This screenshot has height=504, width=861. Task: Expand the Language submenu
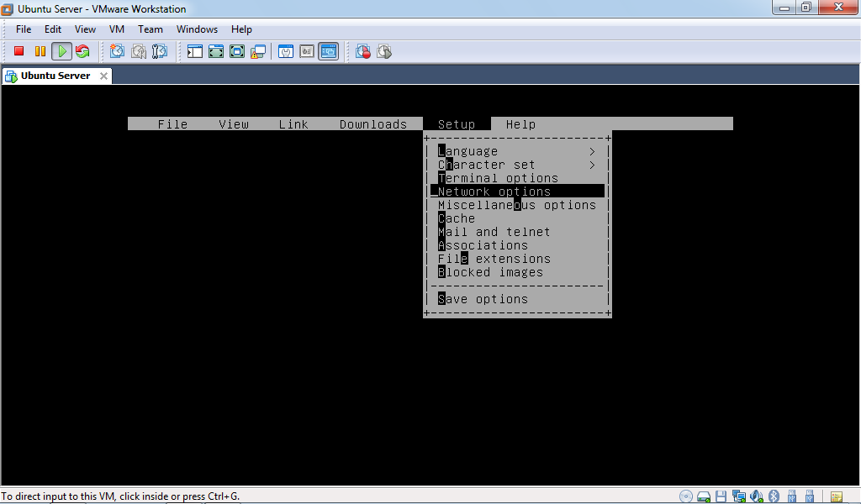coord(517,151)
